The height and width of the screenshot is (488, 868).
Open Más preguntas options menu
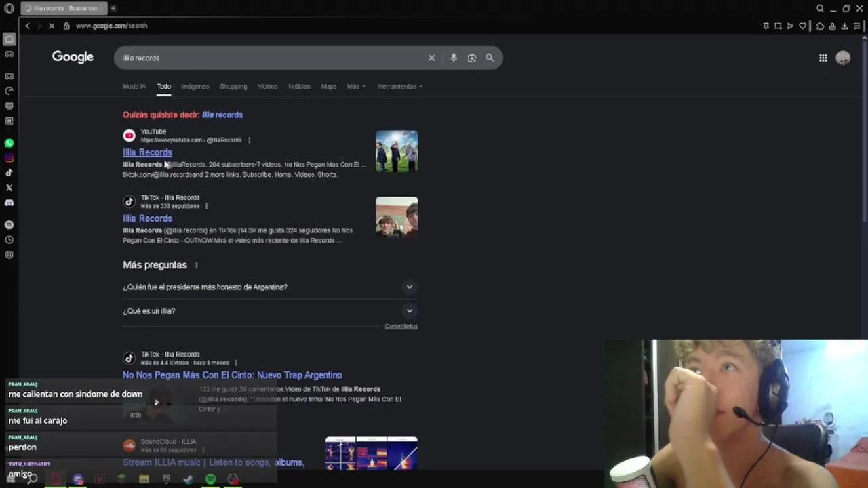click(197, 265)
